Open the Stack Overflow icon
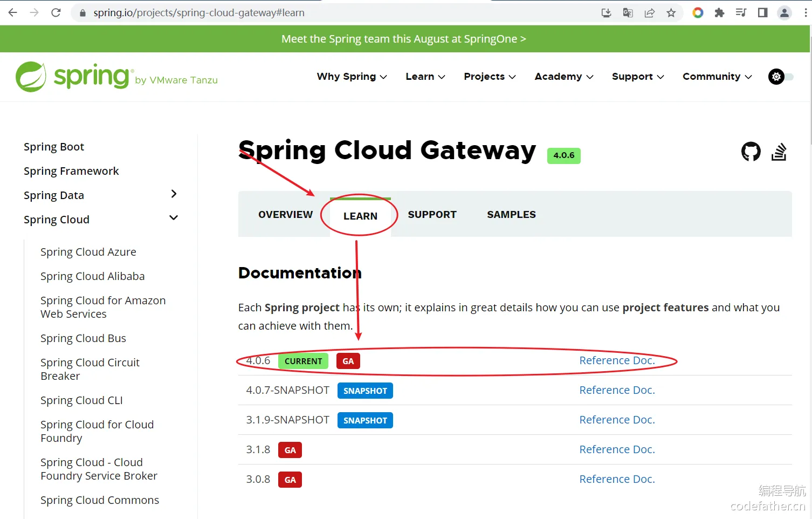The height and width of the screenshot is (519, 812). [779, 152]
